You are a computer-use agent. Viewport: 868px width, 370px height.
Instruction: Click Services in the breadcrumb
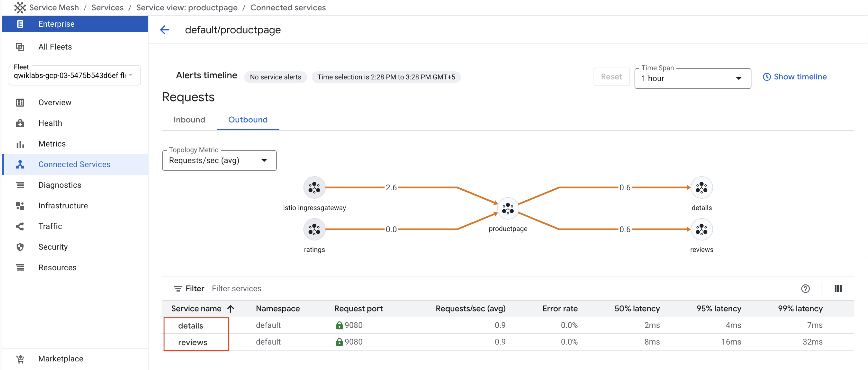(x=107, y=7)
